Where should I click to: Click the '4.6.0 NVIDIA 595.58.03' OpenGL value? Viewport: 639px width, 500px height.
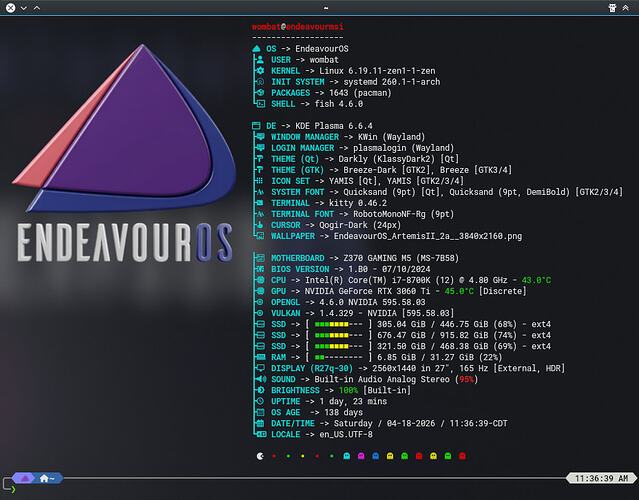coord(372,302)
